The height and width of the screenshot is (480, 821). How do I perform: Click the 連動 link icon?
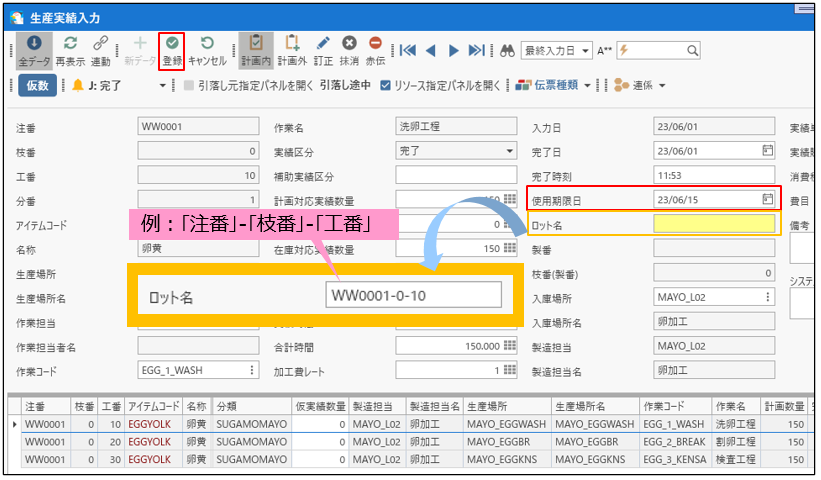tap(101, 51)
